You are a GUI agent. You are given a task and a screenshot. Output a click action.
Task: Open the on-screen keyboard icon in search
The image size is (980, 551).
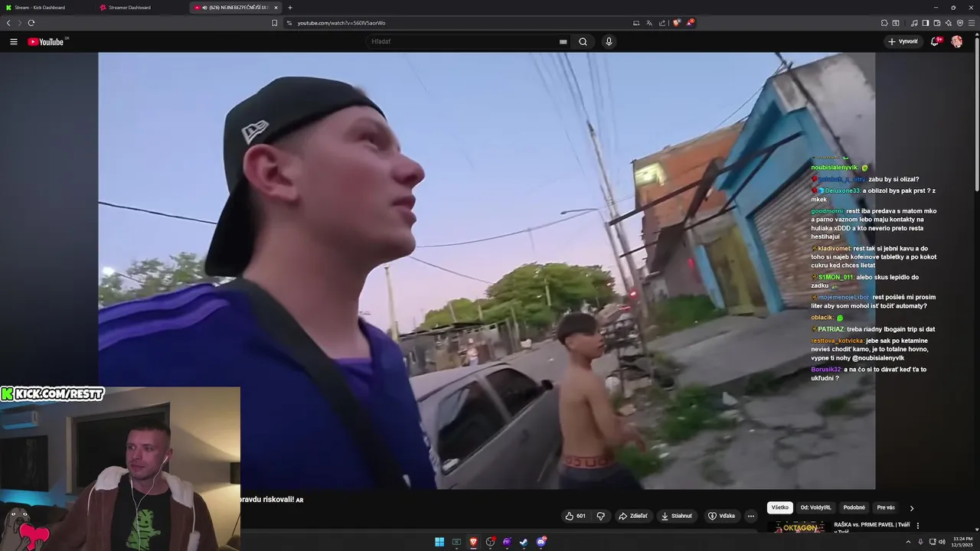click(563, 42)
